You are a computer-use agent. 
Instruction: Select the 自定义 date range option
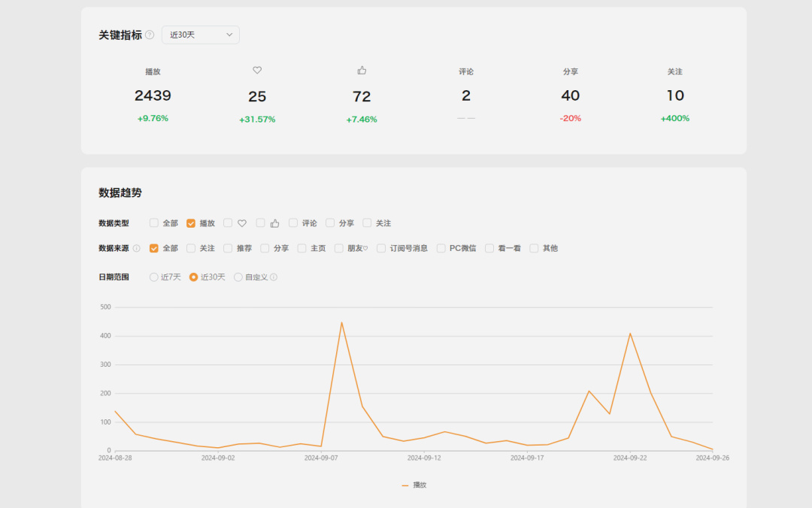(x=238, y=277)
